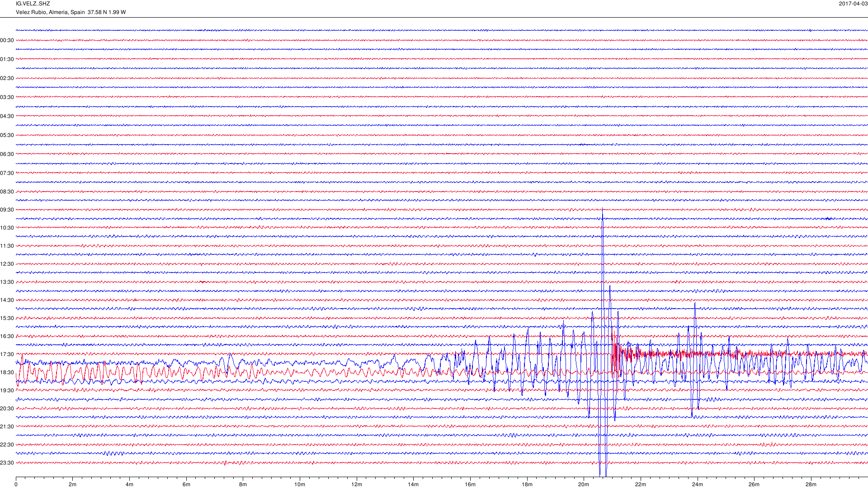868x488 pixels.
Task: Click the 04:30 time label
Action: [7, 116]
